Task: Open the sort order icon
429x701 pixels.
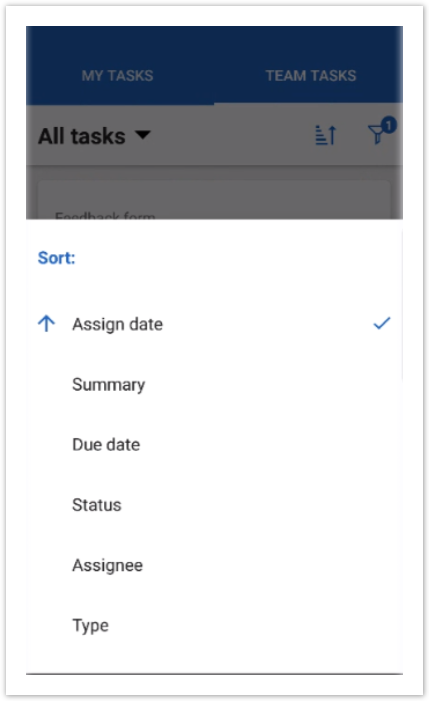Action: [325, 135]
